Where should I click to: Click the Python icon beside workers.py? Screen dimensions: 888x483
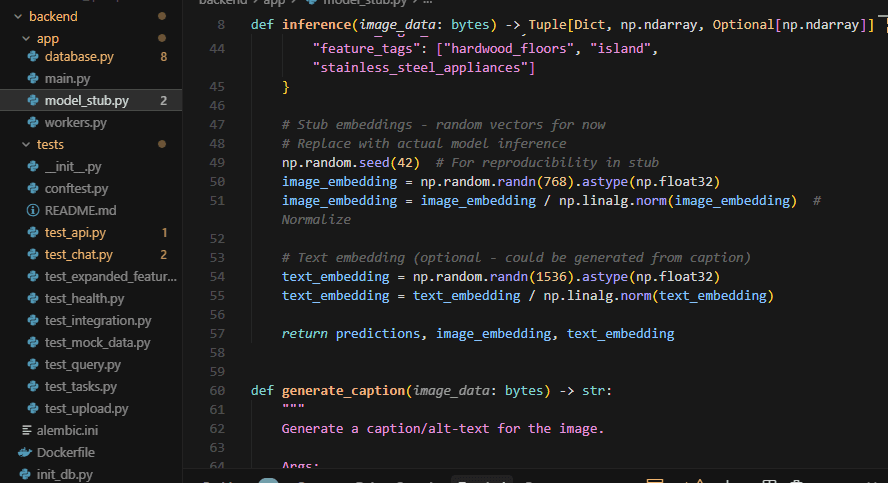(33, 122)
